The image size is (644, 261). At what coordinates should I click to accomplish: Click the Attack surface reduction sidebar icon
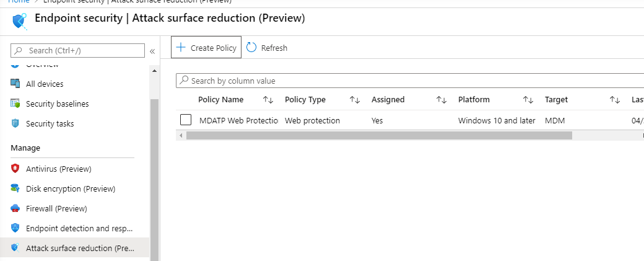(15, 248)
